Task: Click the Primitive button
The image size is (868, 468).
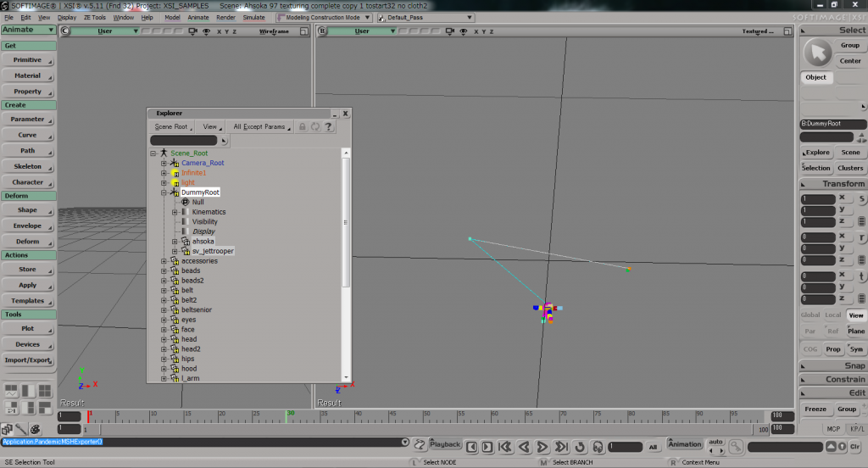Action: pos(28,60)
